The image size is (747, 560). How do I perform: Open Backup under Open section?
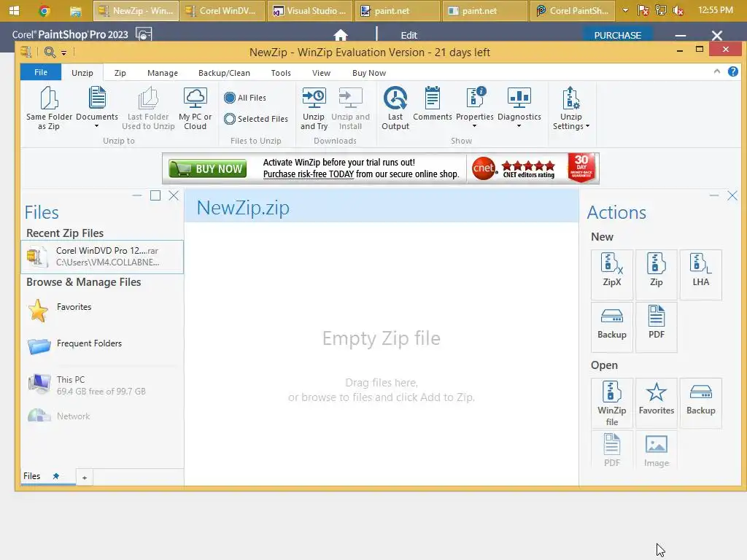pyautogui.click(x=701, y=402)
